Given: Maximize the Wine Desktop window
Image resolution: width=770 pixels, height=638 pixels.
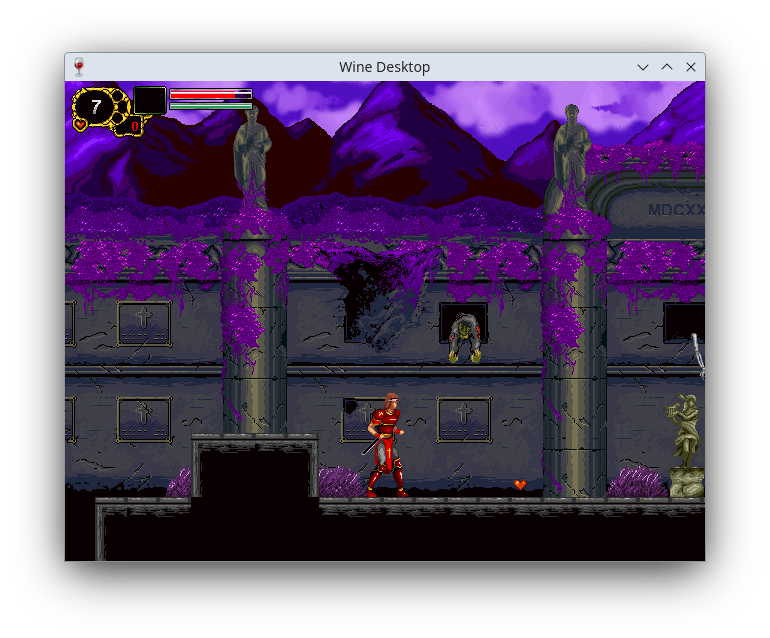Looking at the screenshot, I should 667,67.
